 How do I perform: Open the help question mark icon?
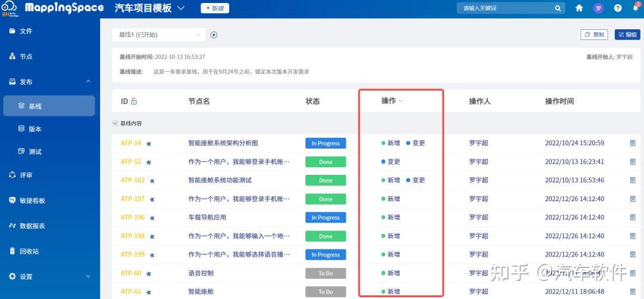click(618, 8)
